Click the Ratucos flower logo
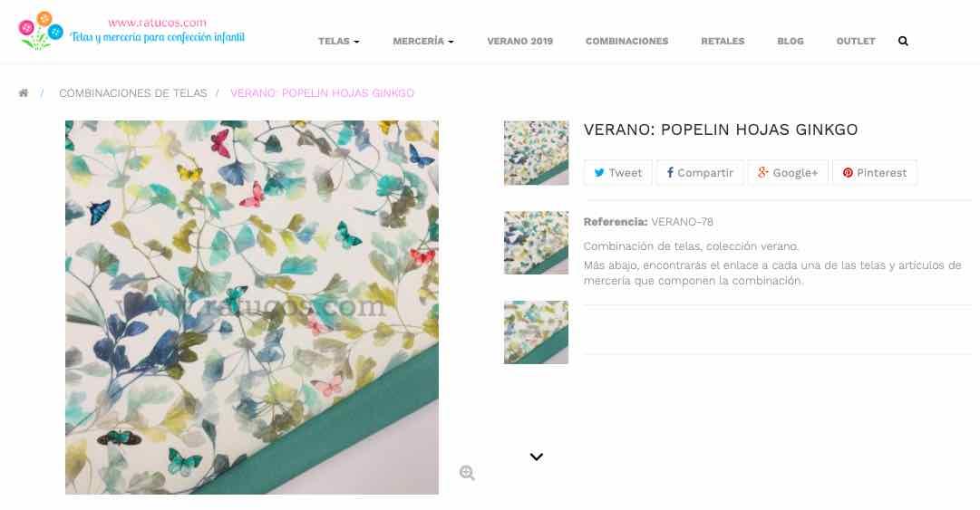 click(42, 30)
